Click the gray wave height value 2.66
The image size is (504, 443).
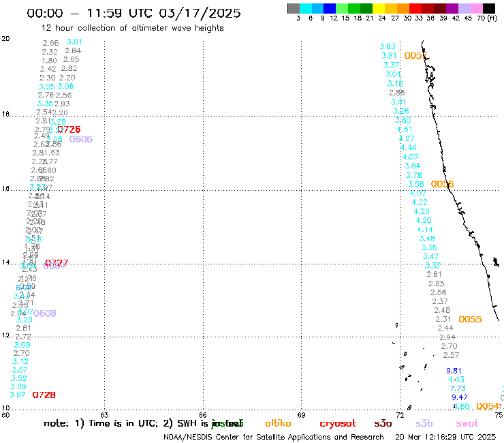51,43
